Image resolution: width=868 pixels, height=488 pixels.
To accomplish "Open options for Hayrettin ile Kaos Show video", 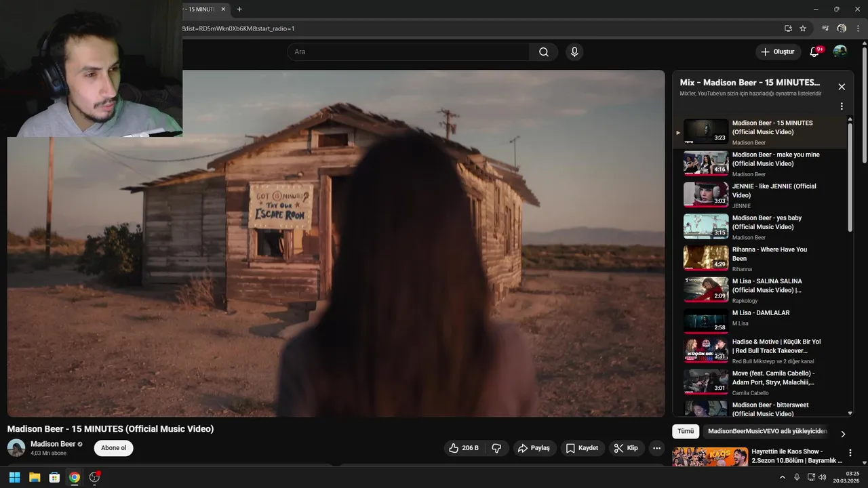I will 850,453.
